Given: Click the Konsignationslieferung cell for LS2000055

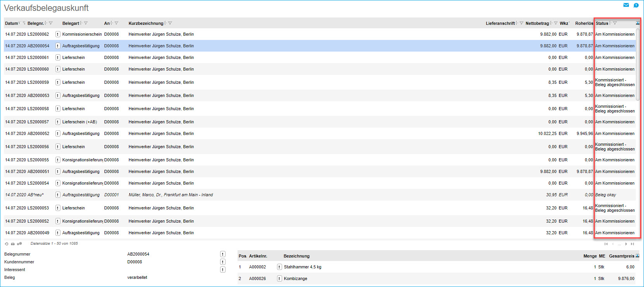Looking at the screenshot, I should coord(83,160).
